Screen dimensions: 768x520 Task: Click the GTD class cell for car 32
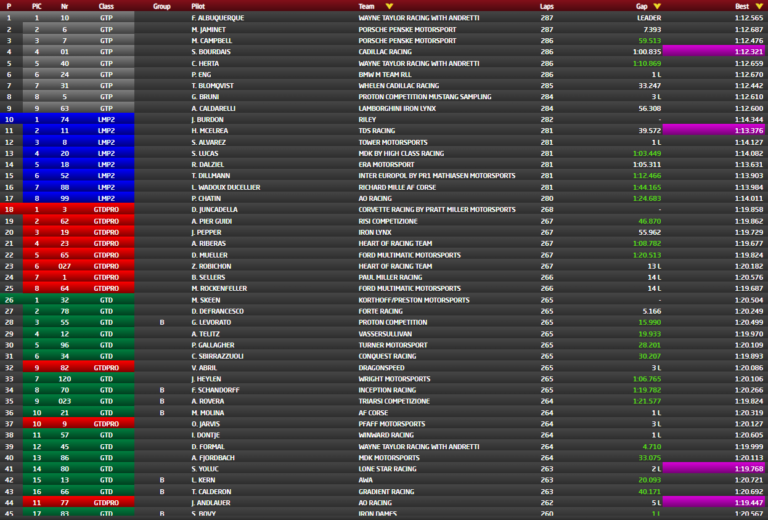coord(106,300)
